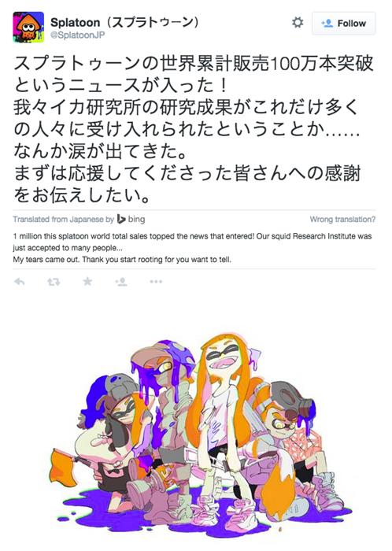Click the follow-user icon below tweet
The width and height of the screenshot is (392, 551).
point(121,282)
